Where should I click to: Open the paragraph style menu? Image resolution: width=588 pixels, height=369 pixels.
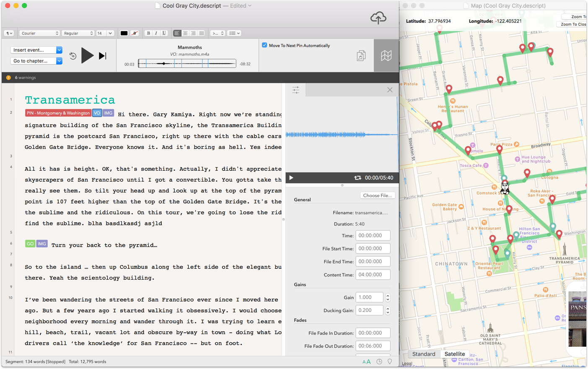click(x=9, y=33)
